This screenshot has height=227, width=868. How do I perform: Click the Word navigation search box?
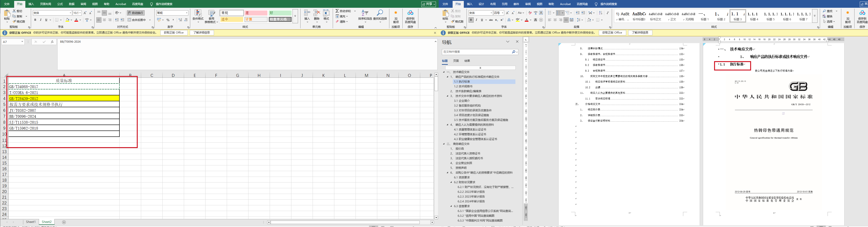pos(476,52)
